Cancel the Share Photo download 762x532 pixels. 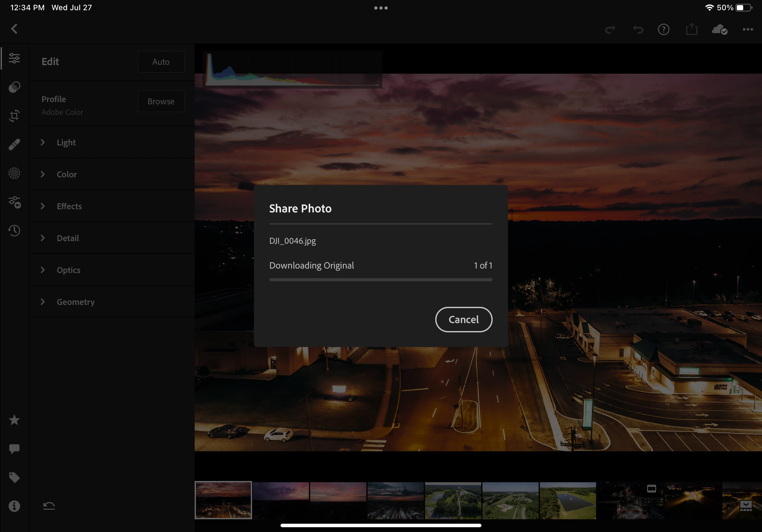463,319
